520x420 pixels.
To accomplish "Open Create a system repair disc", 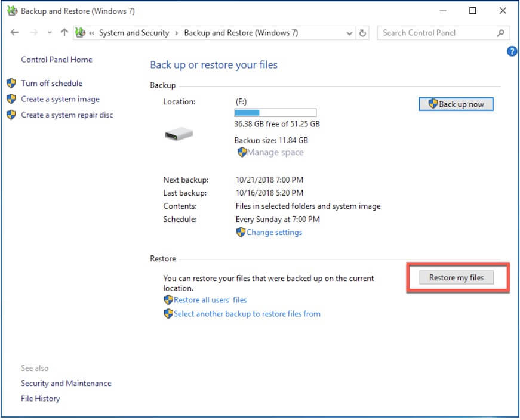I will tap(67, 115).
